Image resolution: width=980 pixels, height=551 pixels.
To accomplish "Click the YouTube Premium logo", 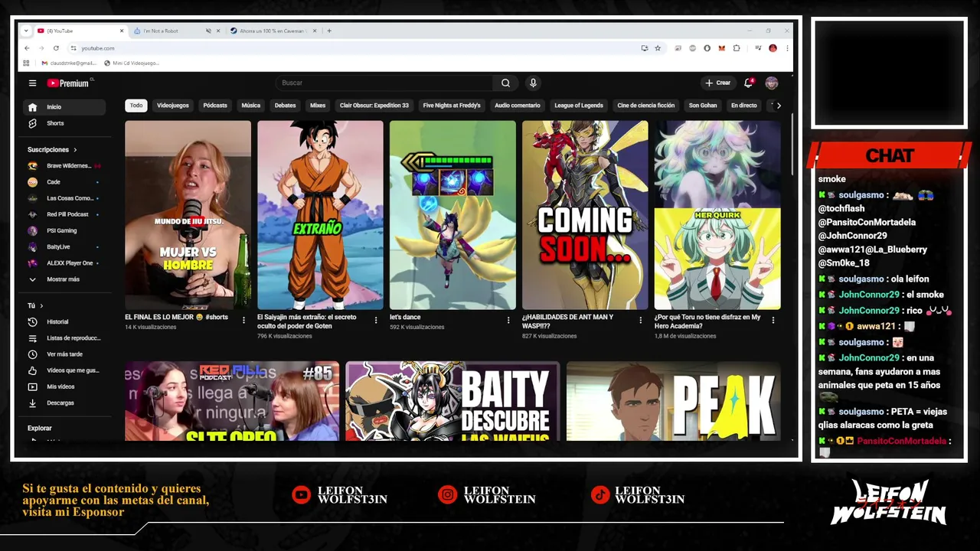I will coord(69,83).
